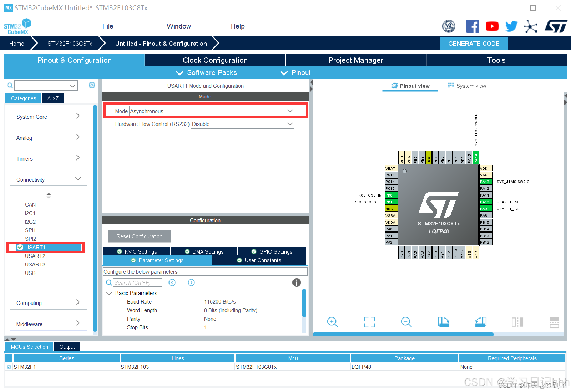This screenshot has width=571, height=392.
Task: Click the ST logo in header
Action: point(556,26)
